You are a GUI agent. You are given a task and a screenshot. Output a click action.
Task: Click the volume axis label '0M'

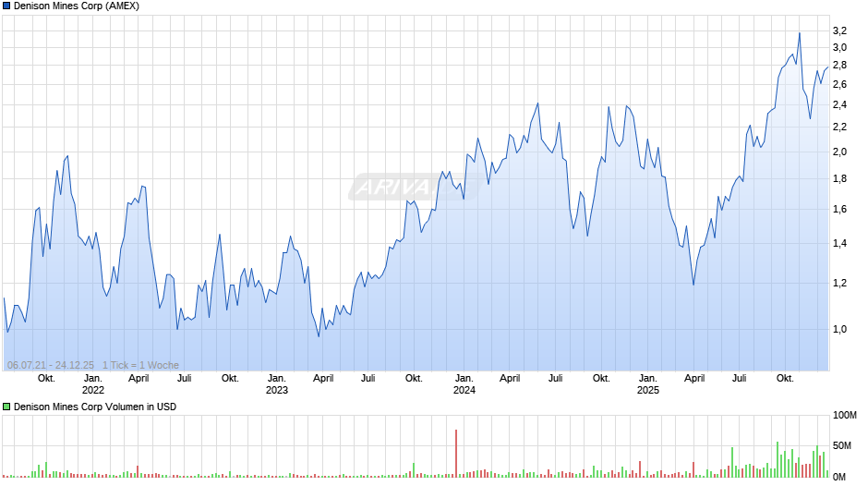[x=839, y=477]
